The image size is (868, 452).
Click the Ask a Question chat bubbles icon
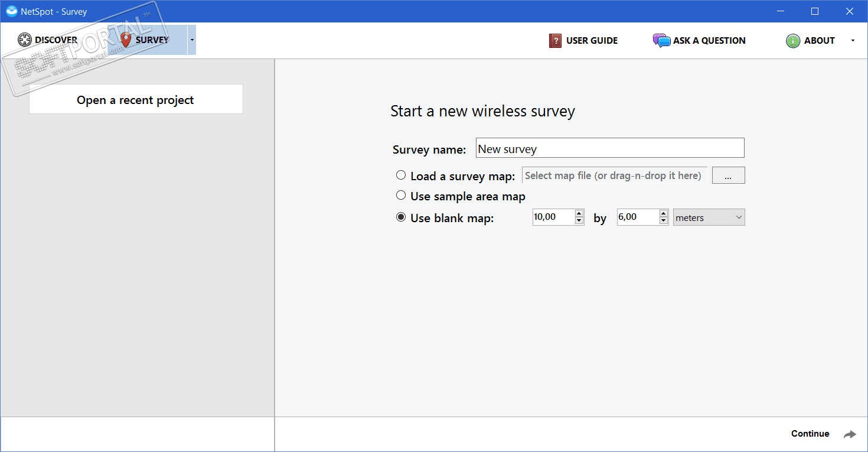pos(661,41)
